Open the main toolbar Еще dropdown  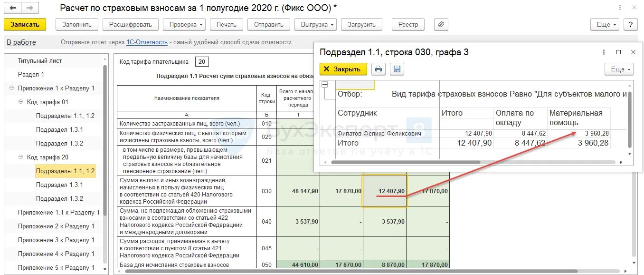[x=605, y=25]
